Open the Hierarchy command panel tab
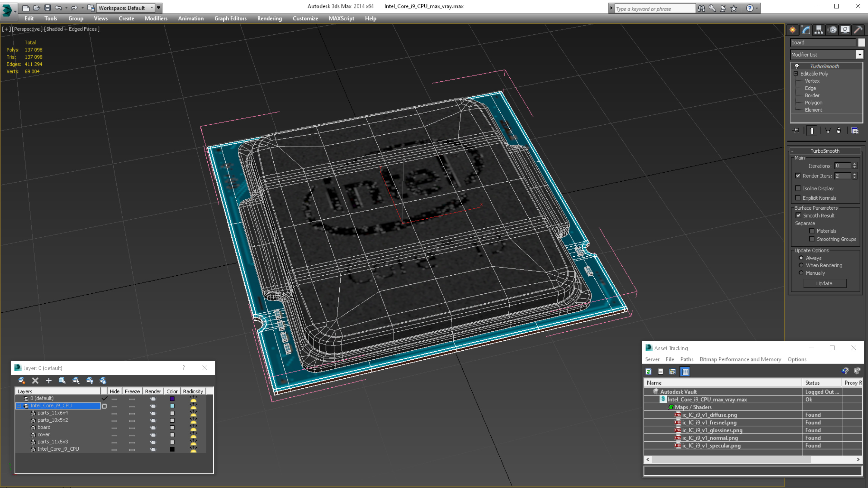The height and width of the screenshot is (488, 868). click(x=819, y=30)
